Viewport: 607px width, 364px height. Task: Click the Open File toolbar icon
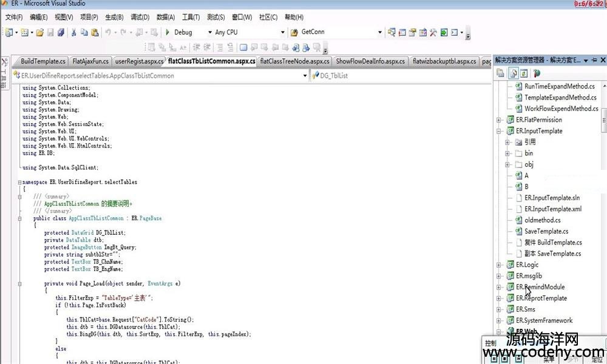[x=40, y=32]
